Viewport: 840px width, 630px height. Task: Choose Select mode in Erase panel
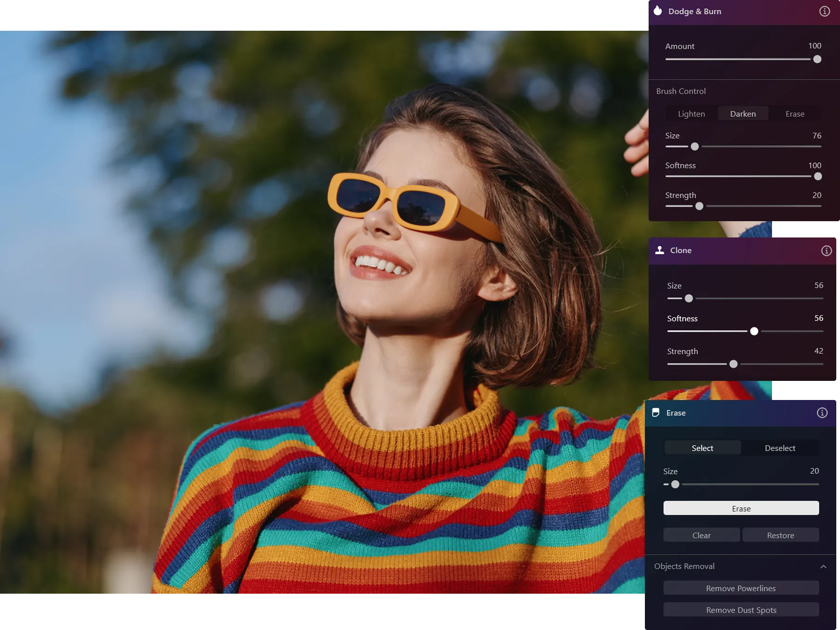(x=702, y=448)
